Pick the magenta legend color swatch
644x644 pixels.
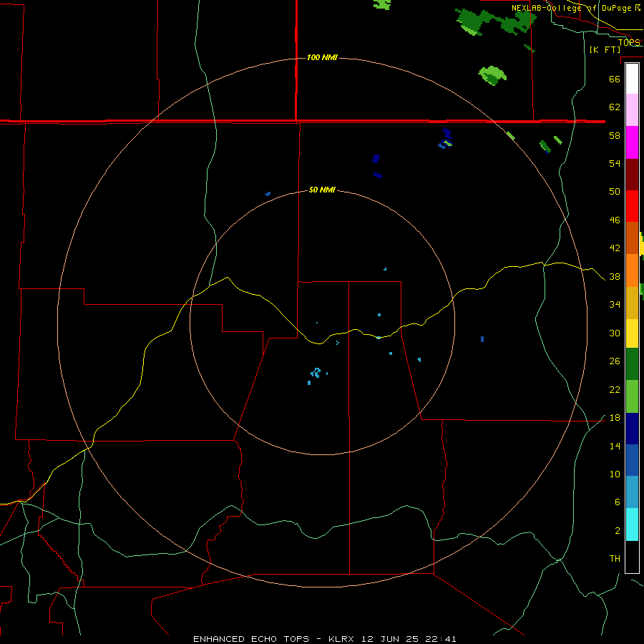[x=632, y=142]
